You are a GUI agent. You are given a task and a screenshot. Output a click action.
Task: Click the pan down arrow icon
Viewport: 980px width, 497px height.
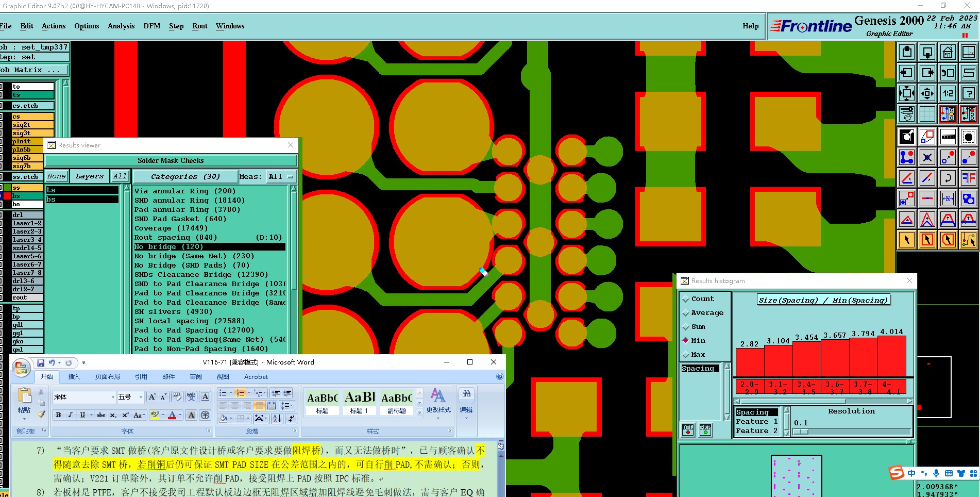[x=927, y=52]
